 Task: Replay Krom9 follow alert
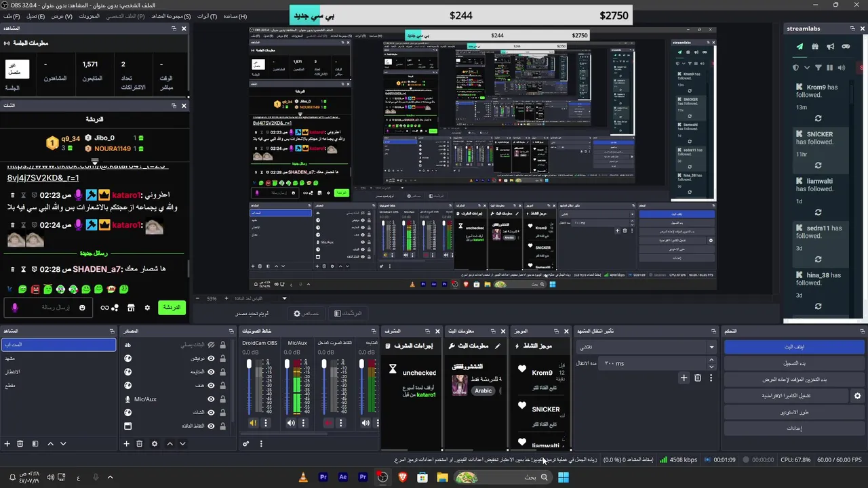(818, 118)
